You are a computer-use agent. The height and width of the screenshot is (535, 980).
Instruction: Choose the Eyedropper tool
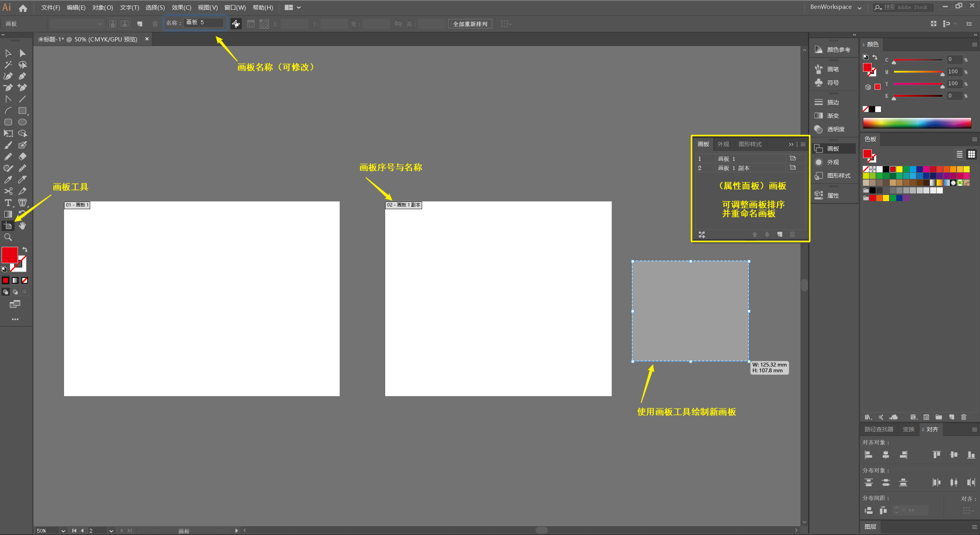tap(8, 180)
